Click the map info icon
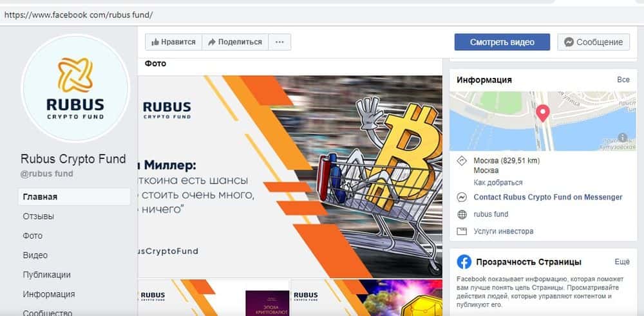 click(x=623, y=138)
